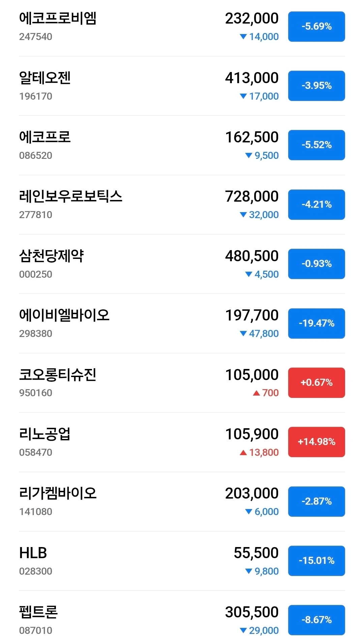Tap the -0.93% percentage badge
The image size is (364, 644).
tap(316, 264)
